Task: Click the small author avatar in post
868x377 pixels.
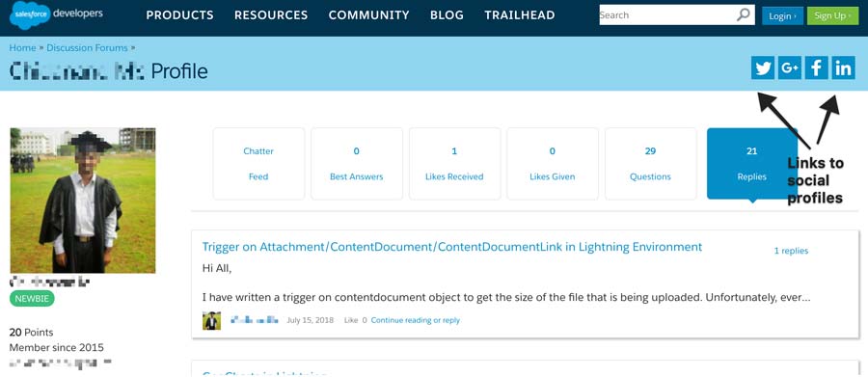Action: (x=211, y=320)
